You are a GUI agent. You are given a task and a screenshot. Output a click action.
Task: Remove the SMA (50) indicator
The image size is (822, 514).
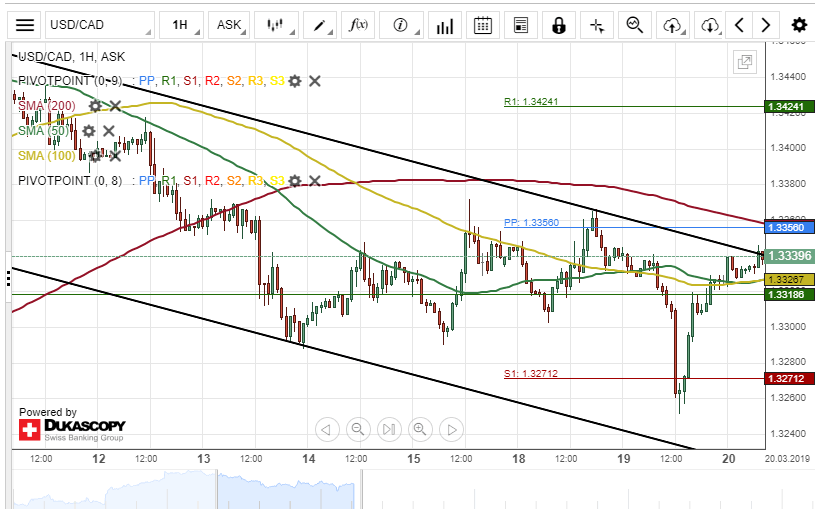pos(109,131)
